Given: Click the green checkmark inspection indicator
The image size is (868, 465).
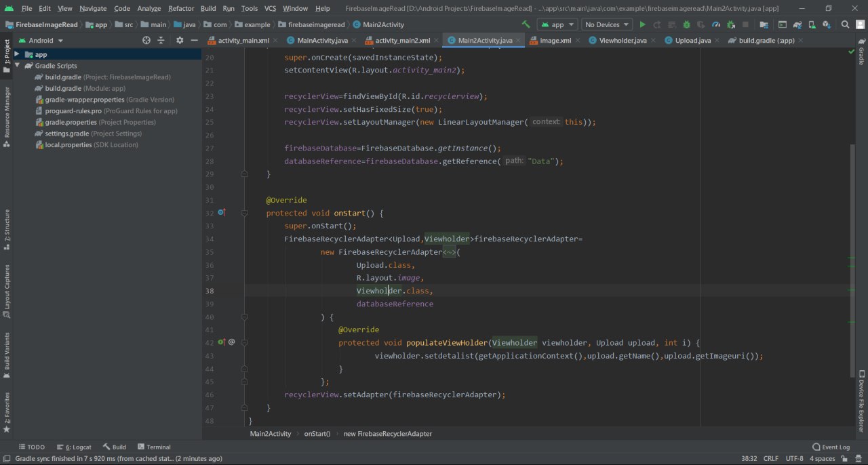Looking at the screenshot, I should (852, 52).
